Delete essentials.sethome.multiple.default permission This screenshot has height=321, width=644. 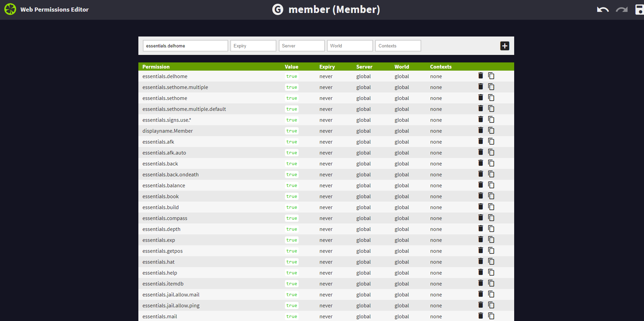point(481,108)
